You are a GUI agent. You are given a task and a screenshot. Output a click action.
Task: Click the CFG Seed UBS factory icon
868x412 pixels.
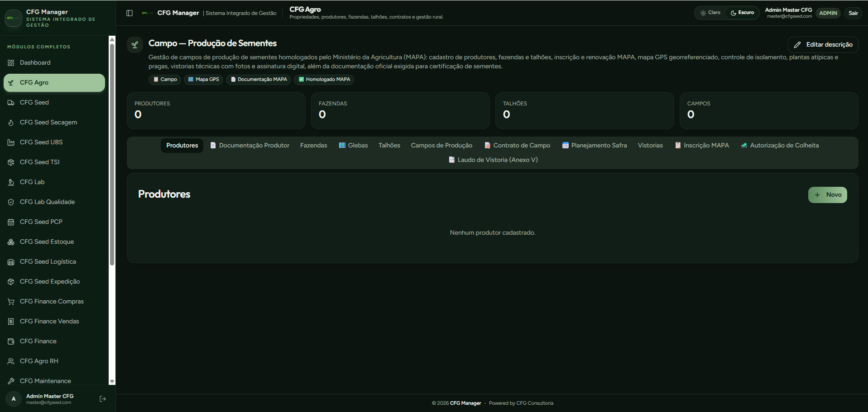point(11,142)
